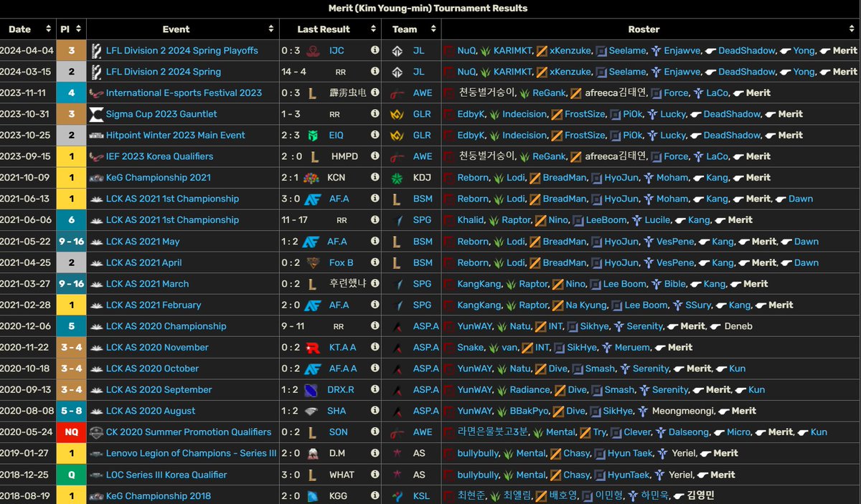Open info icon next to IJC result
Screen dimensions: 861x504
375,51
